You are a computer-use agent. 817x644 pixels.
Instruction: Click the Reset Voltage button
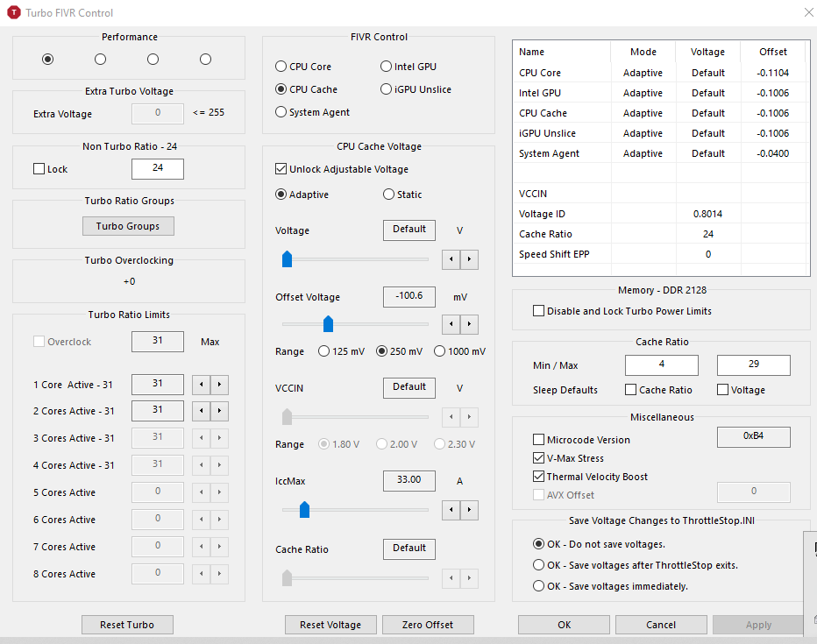[x=330, y=624]
